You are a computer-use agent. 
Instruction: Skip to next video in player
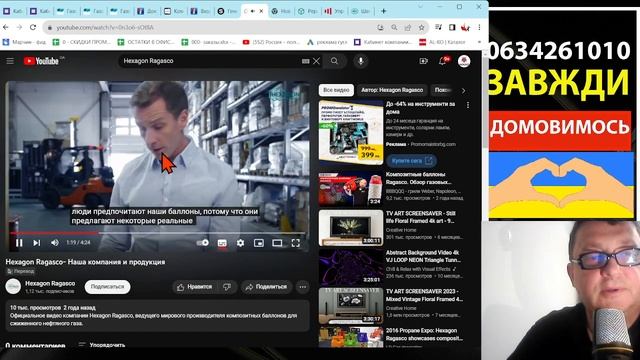pyautogui.click(x=37, y=243)
